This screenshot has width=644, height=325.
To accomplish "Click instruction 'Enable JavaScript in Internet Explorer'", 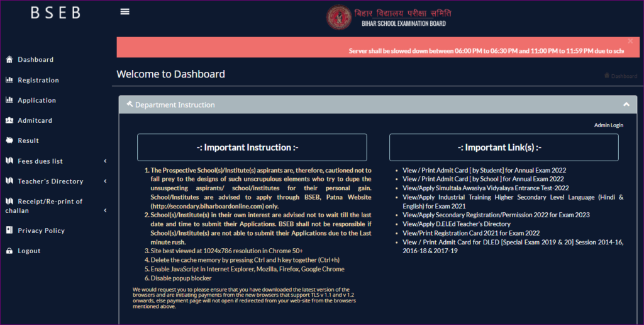I will (x=248, y=269).
